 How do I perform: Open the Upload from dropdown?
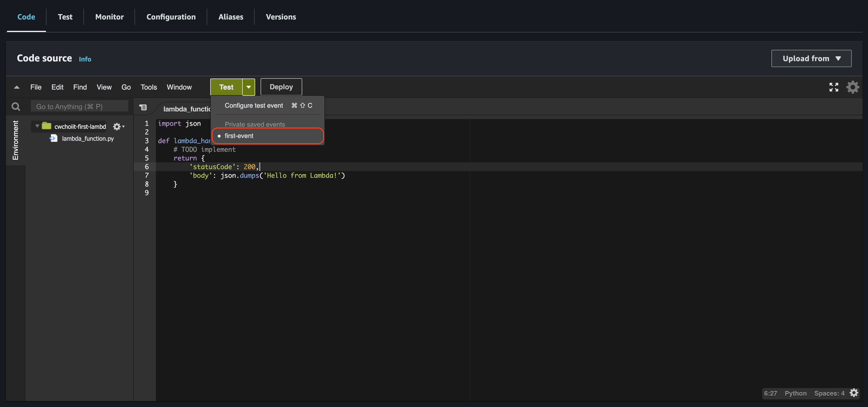(x=811, y=59)
